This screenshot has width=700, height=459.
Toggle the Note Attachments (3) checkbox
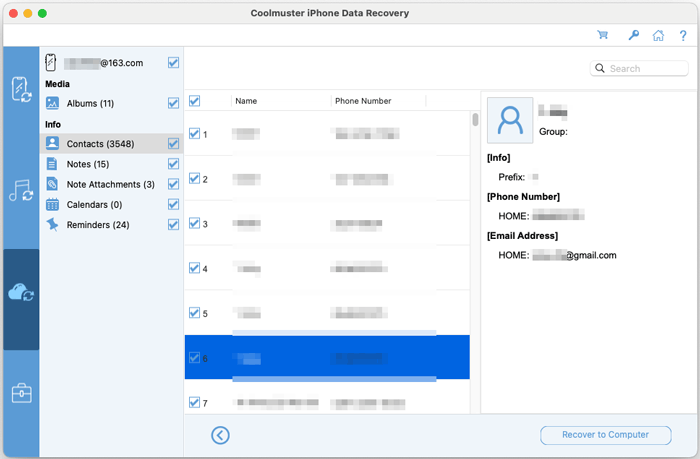[x=174, y=184]
